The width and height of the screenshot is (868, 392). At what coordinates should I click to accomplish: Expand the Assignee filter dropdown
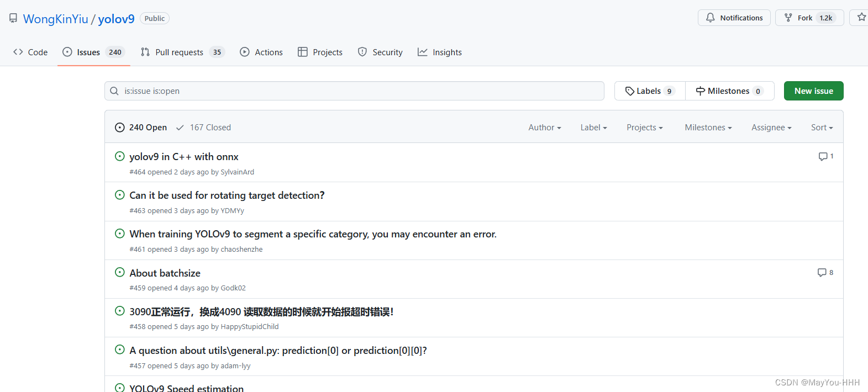[x=771, y=128]
